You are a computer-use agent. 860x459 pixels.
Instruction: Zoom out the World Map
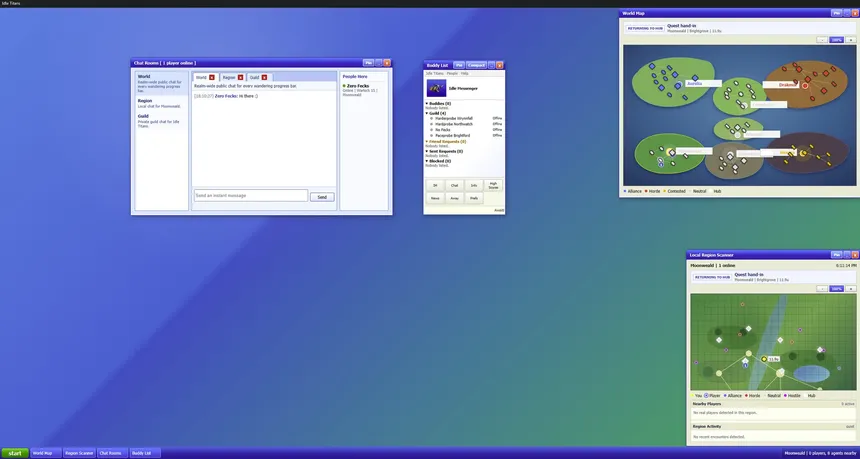point(822,39)
